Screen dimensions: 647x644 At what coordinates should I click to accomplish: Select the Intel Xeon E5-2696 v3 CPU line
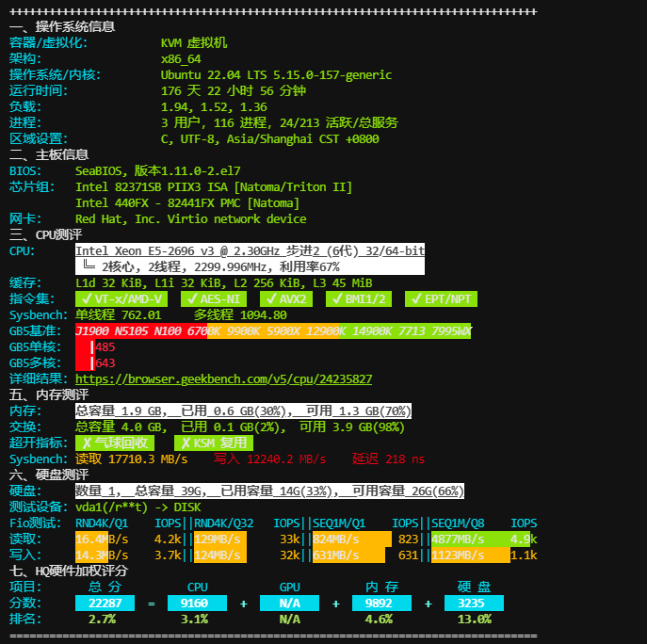[251, 250]
